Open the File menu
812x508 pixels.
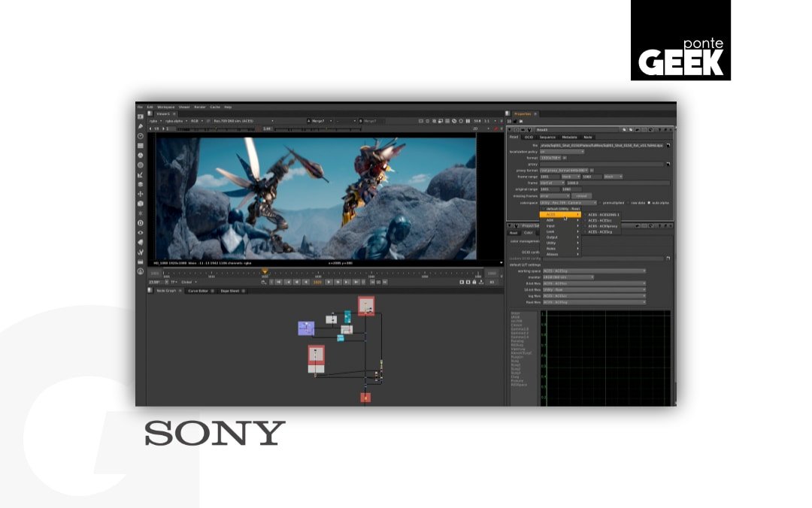(x=140, y=107)
